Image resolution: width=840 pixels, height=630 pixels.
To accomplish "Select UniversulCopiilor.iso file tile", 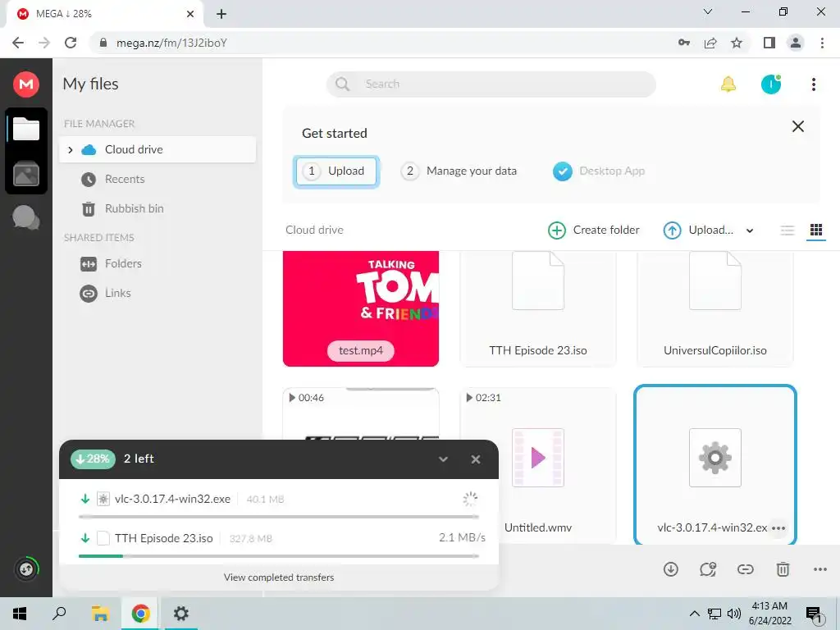I will tap(714, 308).
